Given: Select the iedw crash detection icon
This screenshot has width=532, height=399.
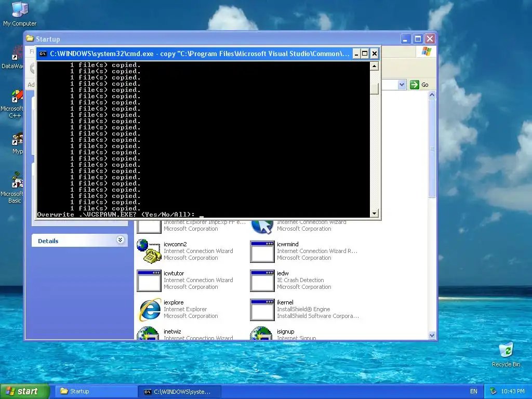Looking at the screenshot, I should (262, 281).
